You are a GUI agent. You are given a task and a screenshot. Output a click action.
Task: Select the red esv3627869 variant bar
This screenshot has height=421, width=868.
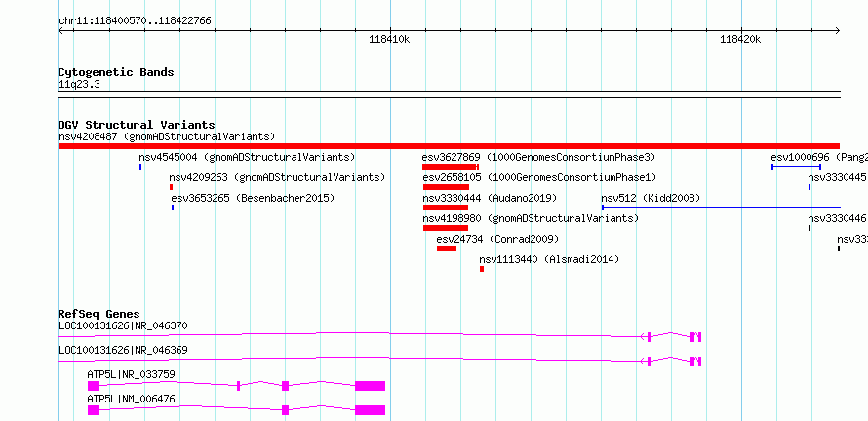click(450, 167)
